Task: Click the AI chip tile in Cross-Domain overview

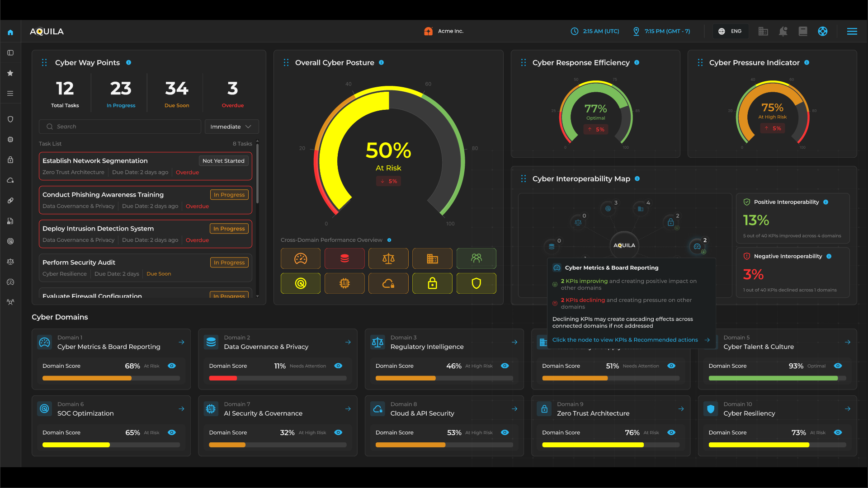Action: coord(344,283)
